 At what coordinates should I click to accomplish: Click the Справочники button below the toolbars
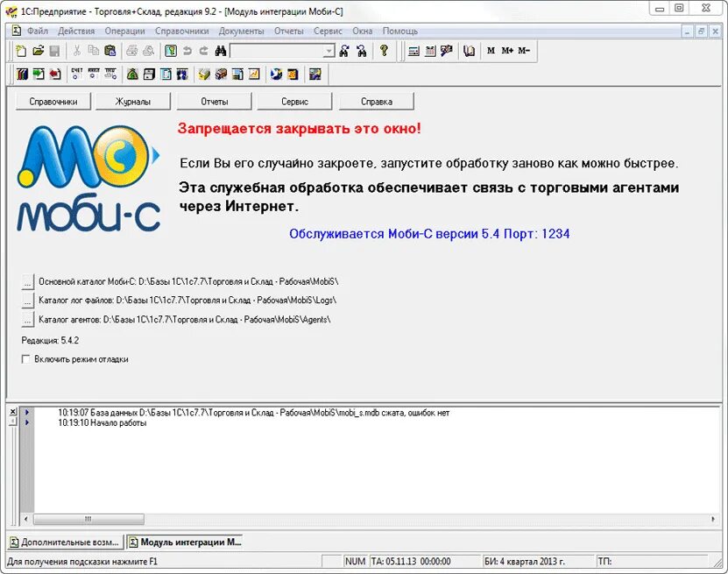coord(53,102)
